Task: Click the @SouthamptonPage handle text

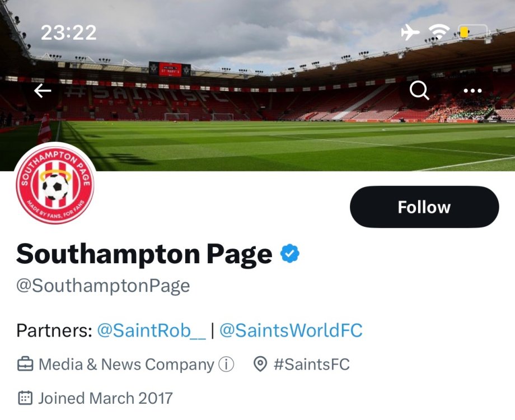Action: click(103, 286)
